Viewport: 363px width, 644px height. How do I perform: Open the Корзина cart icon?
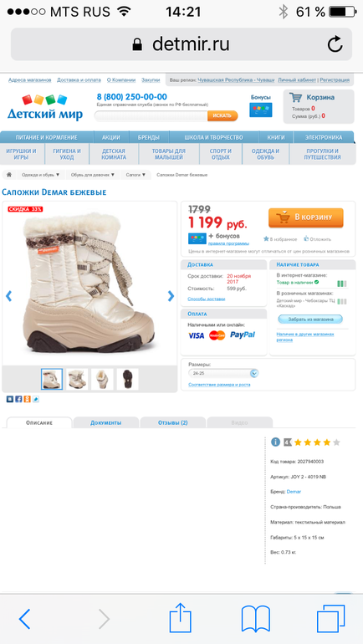coord(295,97)
